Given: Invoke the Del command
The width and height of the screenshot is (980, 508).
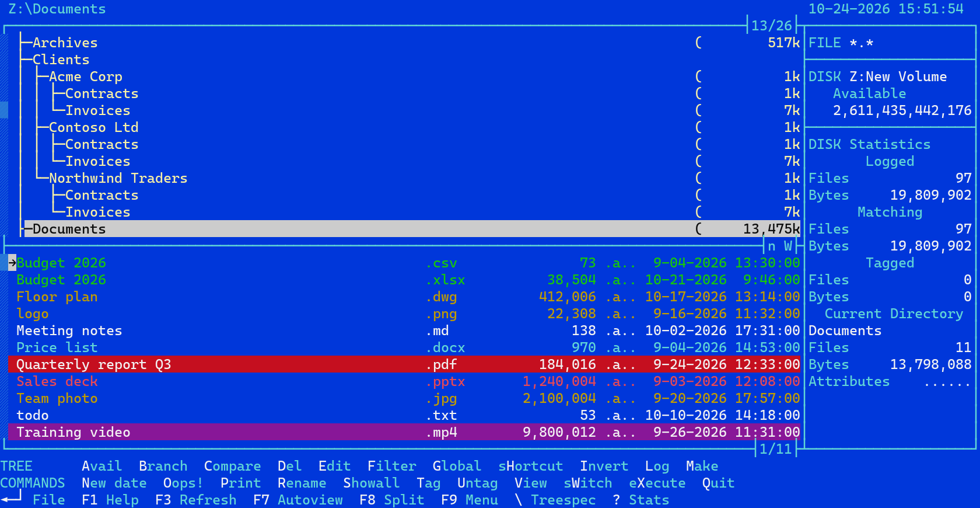Looking at the screenshot, I should (290, 466).
